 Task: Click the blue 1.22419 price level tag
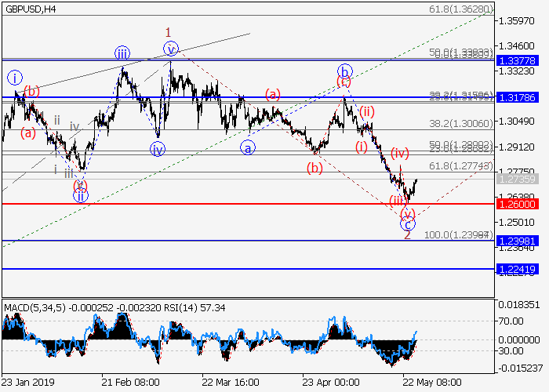click(517, 269)
